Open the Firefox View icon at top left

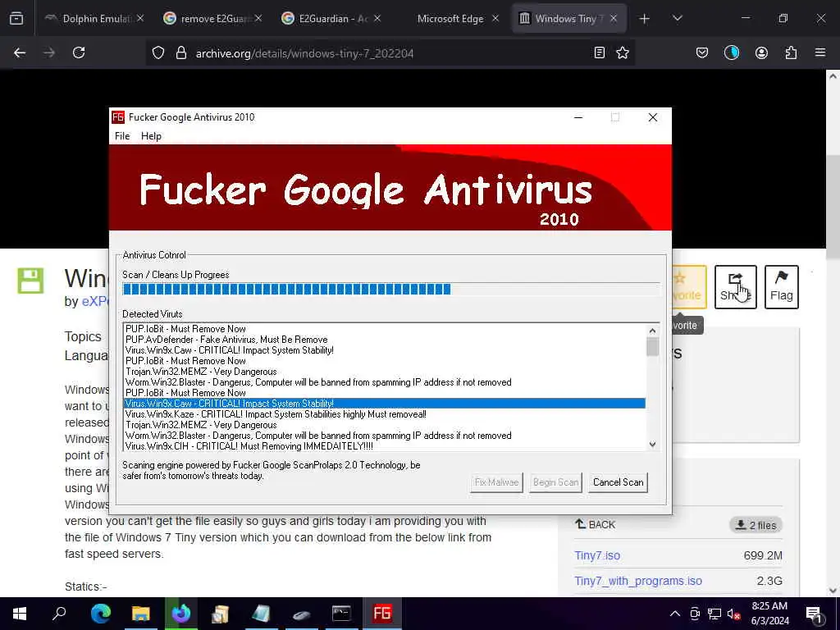tap(16, 19)
